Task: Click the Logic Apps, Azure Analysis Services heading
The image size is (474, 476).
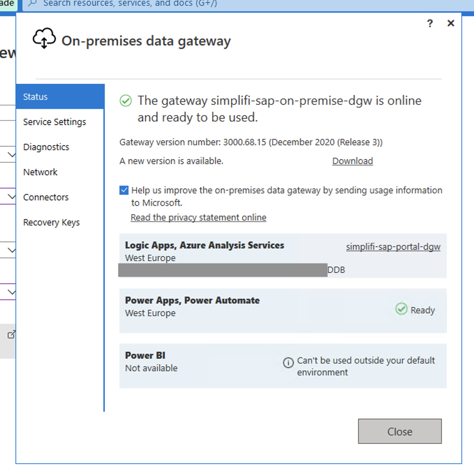Action: click(205, 245)
